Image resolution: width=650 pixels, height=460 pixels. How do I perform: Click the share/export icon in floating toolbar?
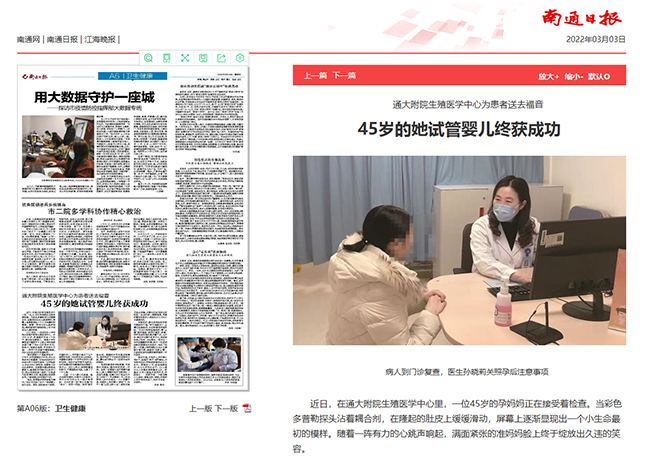click(221, 58)
